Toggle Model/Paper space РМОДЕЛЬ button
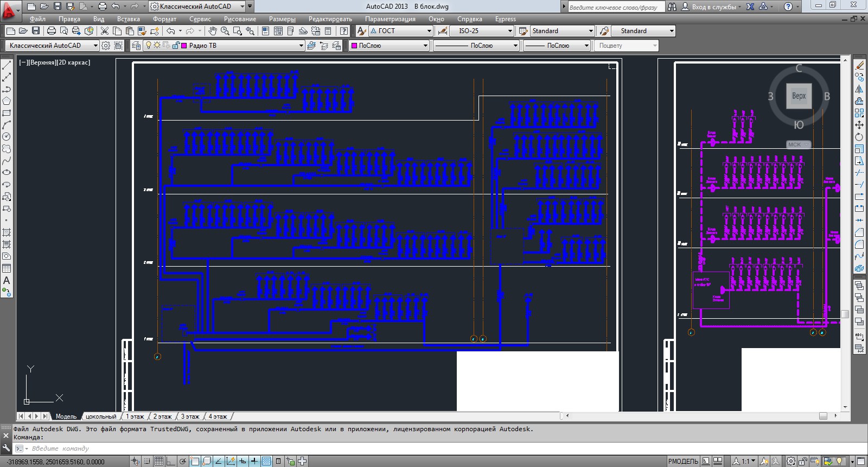The width and height of the screenshot is (868, 467). (x=683, y=462)
